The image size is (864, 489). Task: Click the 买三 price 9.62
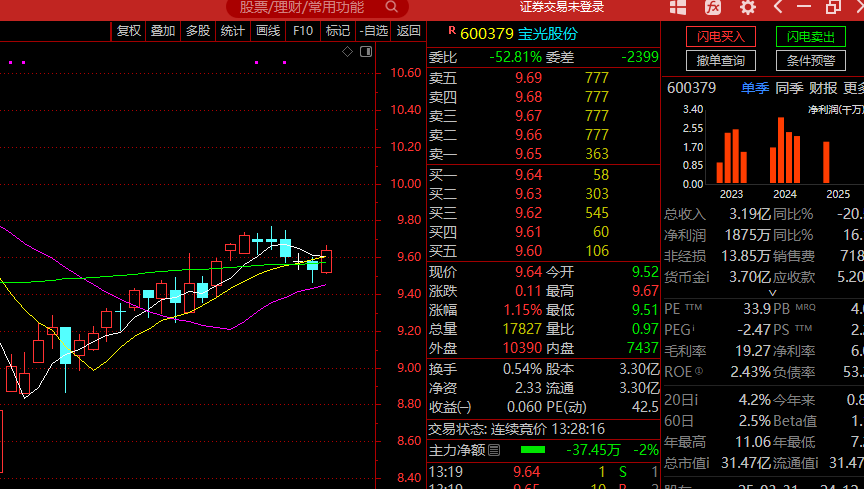pos(528,213)
